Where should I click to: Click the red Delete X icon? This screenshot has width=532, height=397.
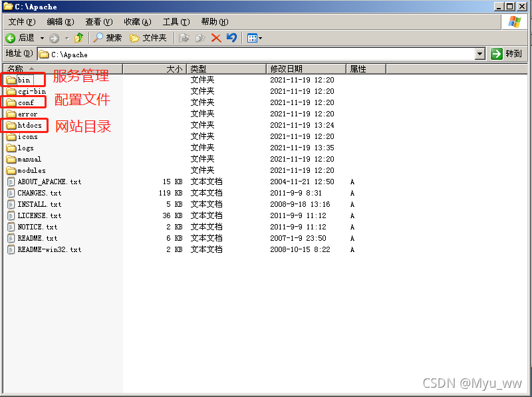[x=216, y=38]
